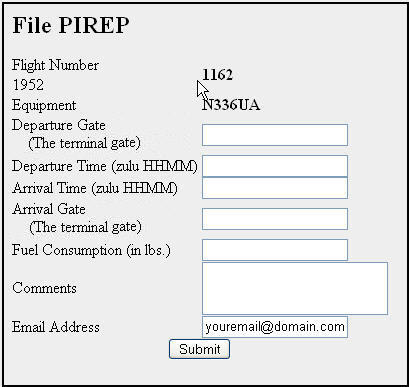This screenshot has height=387, width=409.
Task: Click the Fuel Consumption text box
Action: [275, 250]
